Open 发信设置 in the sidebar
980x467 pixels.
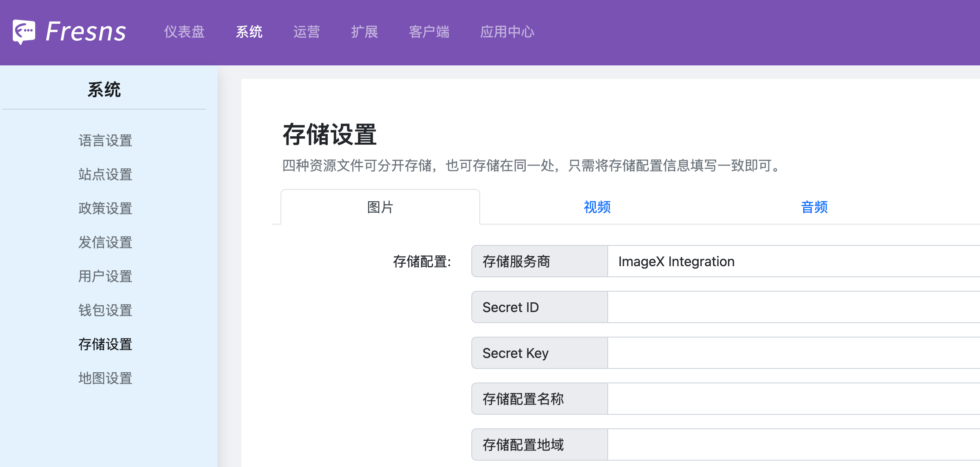(x=105, y=242)
